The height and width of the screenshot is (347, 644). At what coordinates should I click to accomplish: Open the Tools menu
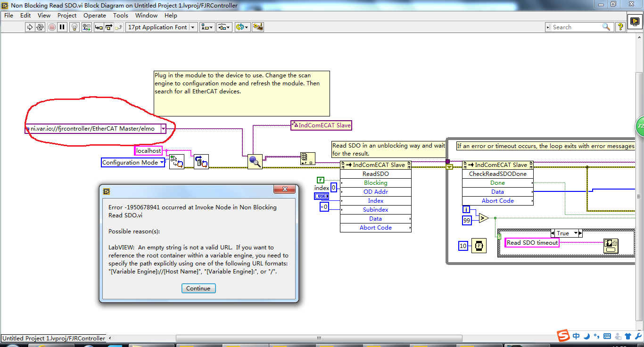[121, 16]
